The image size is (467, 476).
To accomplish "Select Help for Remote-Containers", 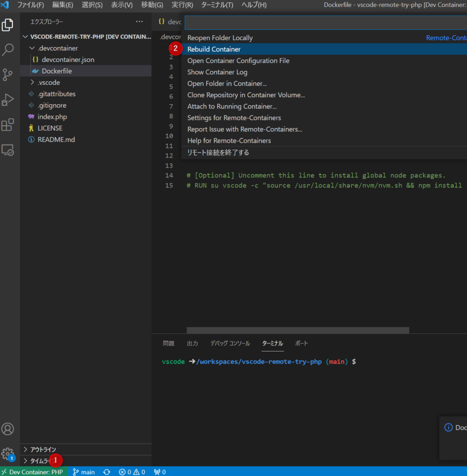I will (x=324, y=141).
